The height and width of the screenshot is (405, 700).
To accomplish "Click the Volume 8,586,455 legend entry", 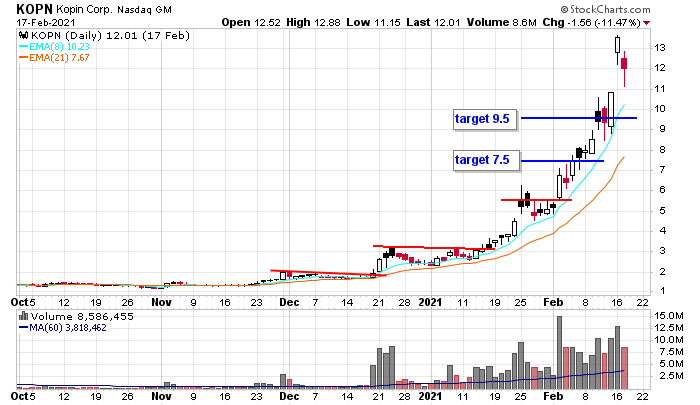I will (x=82, y=317).
